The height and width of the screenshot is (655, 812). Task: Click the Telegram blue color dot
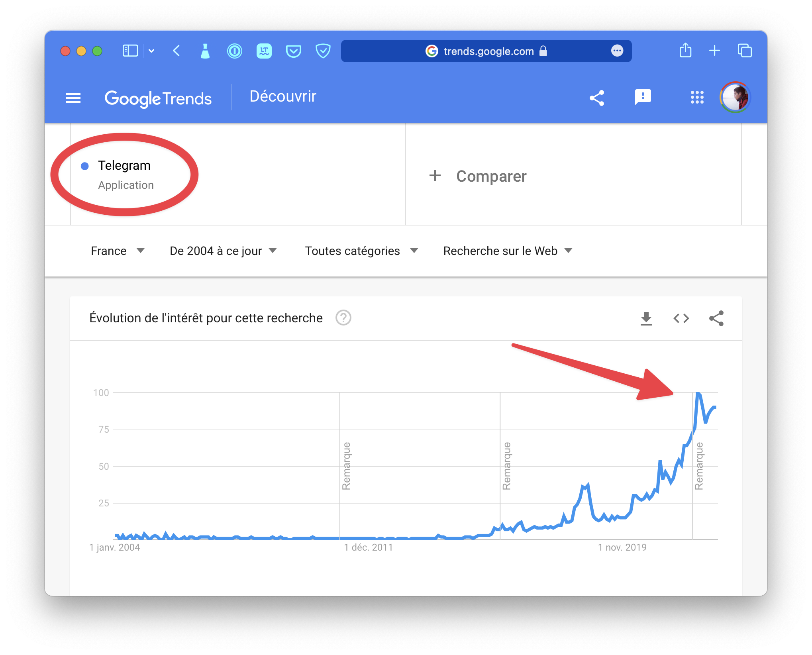(85, 166)
